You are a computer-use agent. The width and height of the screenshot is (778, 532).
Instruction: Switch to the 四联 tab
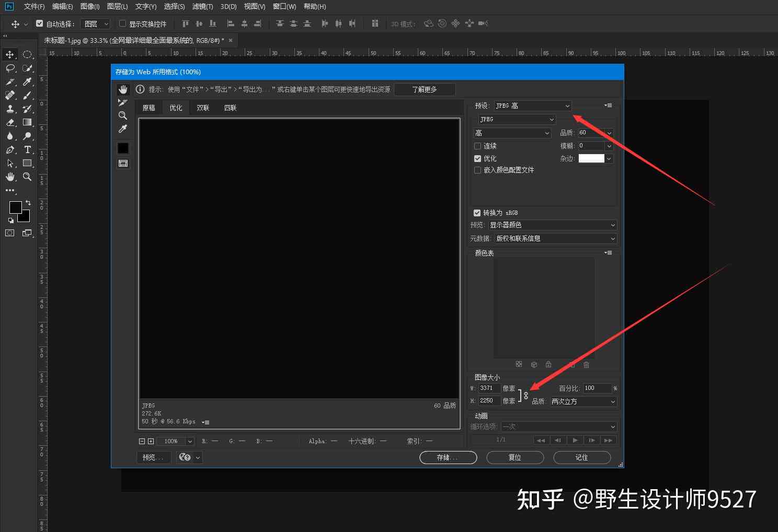click(x=231, y=108)
